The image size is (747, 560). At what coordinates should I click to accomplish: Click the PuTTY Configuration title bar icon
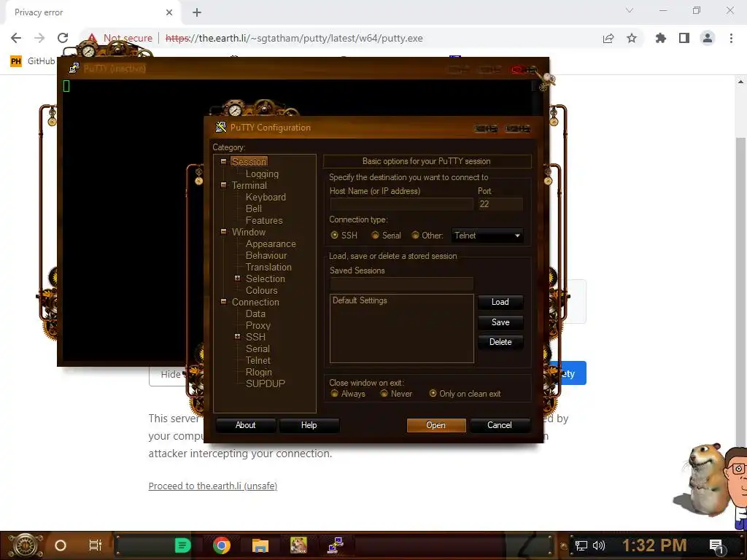220,127
